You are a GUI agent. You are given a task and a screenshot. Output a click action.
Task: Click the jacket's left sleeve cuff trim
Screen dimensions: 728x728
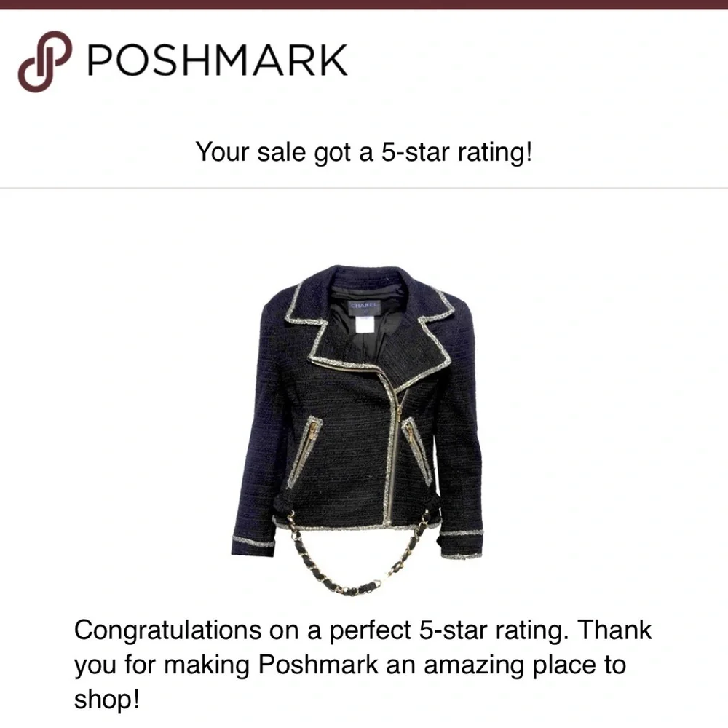(253, 541)
